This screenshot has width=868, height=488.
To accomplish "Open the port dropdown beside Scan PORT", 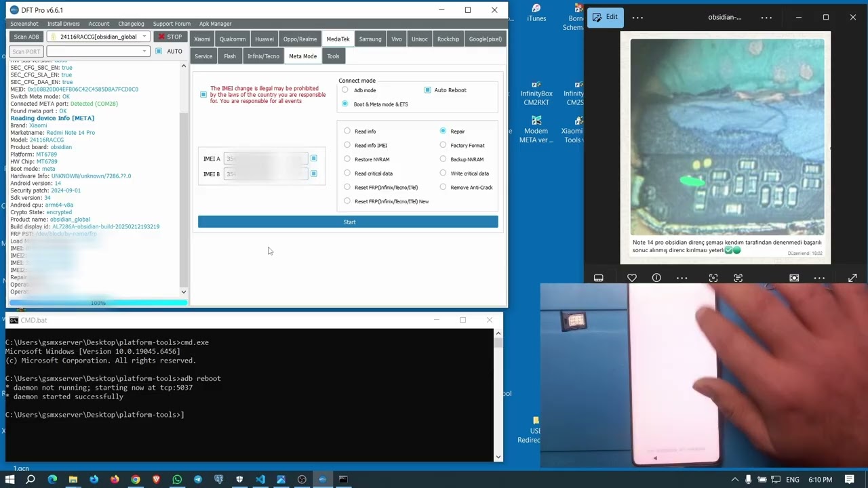I will [98, 52].
